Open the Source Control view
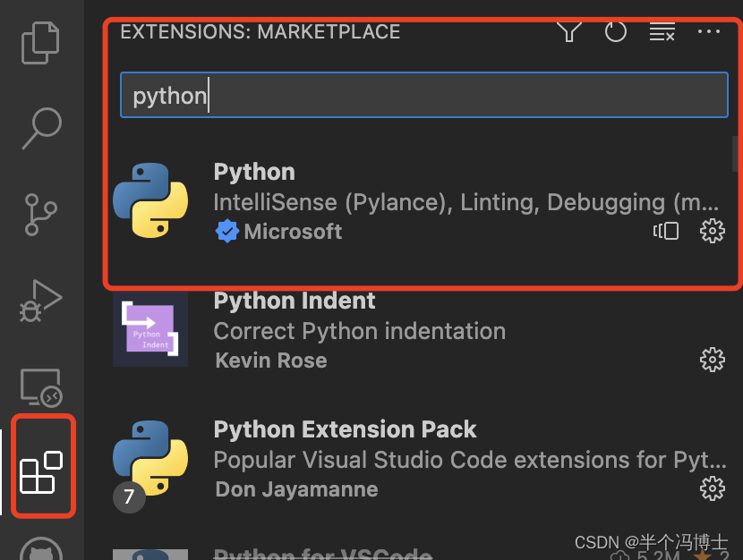Screen dimensions: 743x560 click(x=41, y=215)
